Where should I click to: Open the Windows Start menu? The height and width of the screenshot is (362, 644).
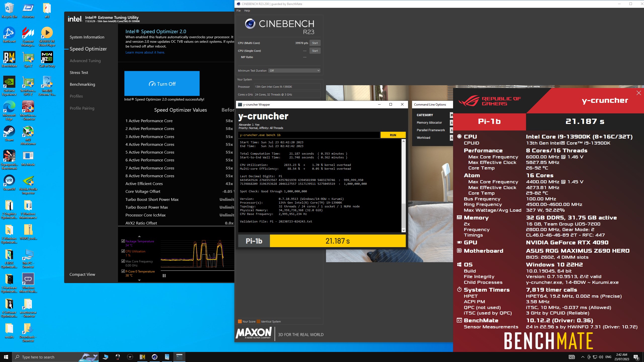click(x=6, y=357)
